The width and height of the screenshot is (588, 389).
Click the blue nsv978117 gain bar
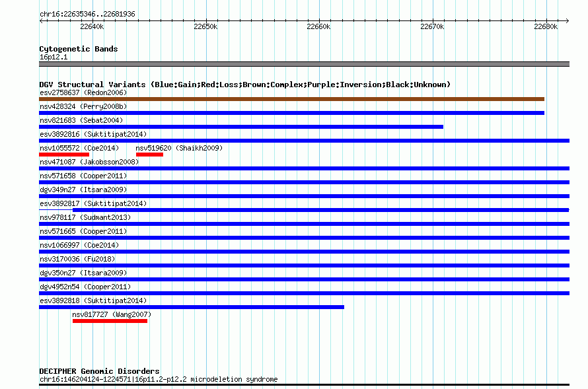click(x=304, y=224)
